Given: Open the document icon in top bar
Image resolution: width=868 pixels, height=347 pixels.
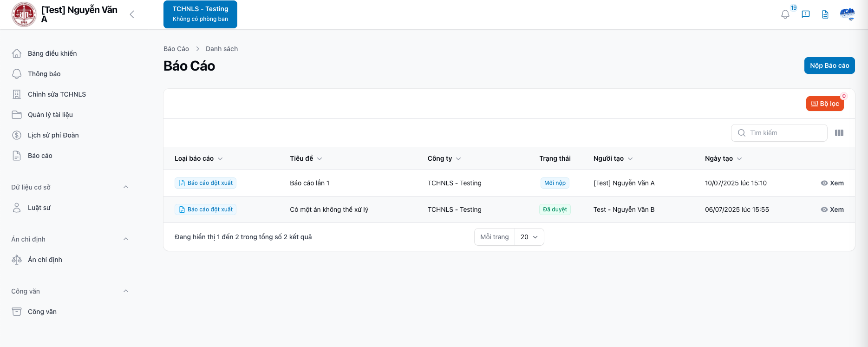Looking at the screenshot, I should (x=825, y=14).
